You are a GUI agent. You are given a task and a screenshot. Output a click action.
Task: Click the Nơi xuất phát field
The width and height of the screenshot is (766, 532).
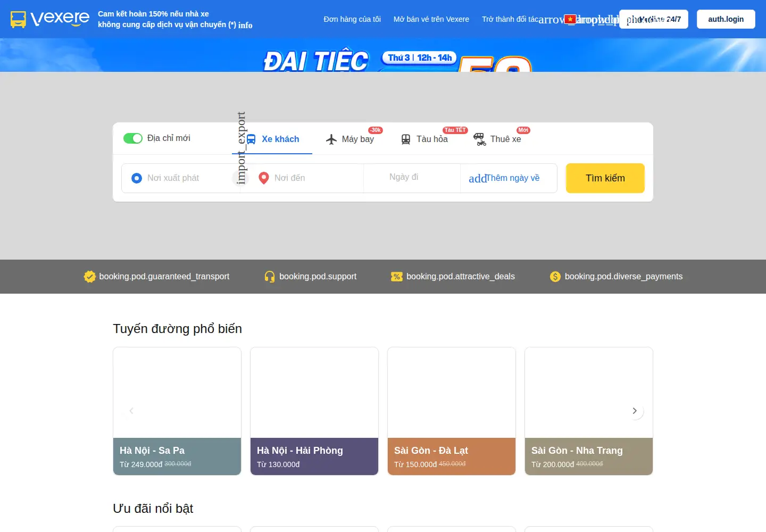[x=181, y=178]
